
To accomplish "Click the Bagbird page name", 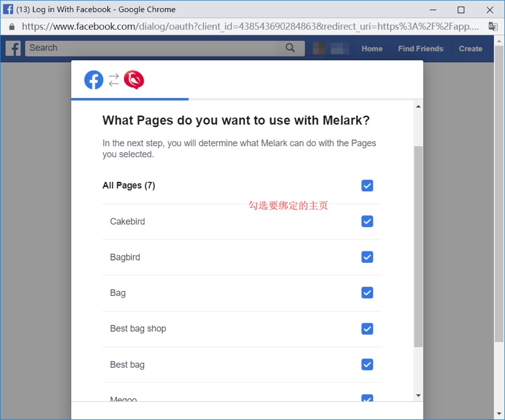I will point(125,257).
